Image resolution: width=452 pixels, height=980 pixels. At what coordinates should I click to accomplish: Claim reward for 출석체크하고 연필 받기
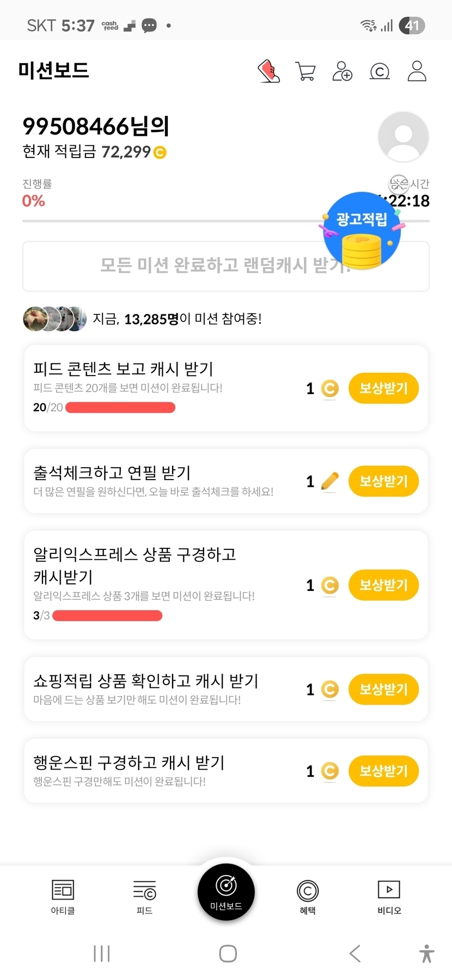click(383, 481)
